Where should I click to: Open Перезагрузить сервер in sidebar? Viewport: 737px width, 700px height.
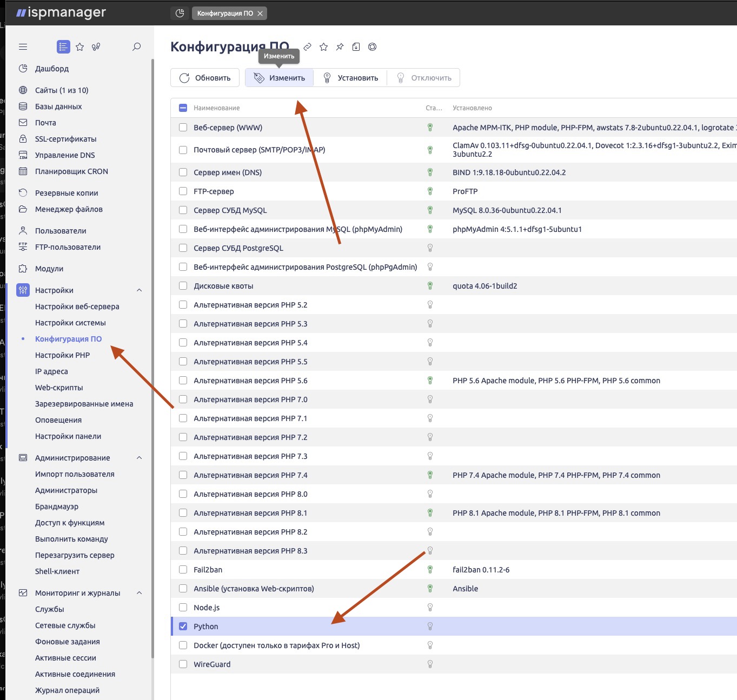(75, 555)
